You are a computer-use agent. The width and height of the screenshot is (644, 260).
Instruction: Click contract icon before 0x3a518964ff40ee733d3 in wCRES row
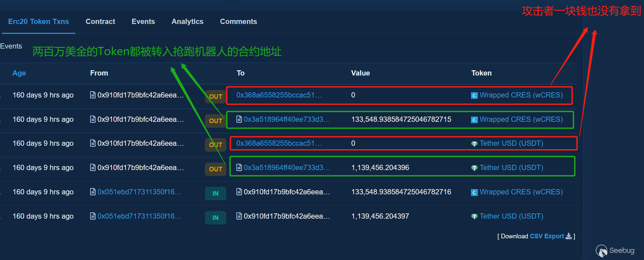239,119
